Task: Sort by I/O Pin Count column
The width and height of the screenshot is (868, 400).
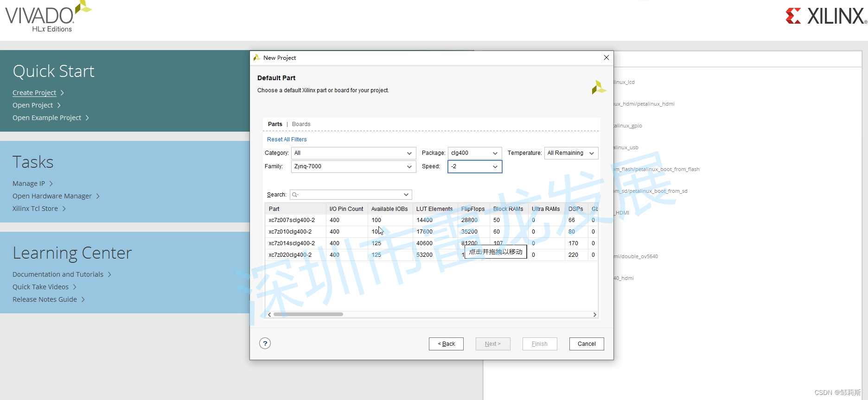Action: tap(347, 209)
